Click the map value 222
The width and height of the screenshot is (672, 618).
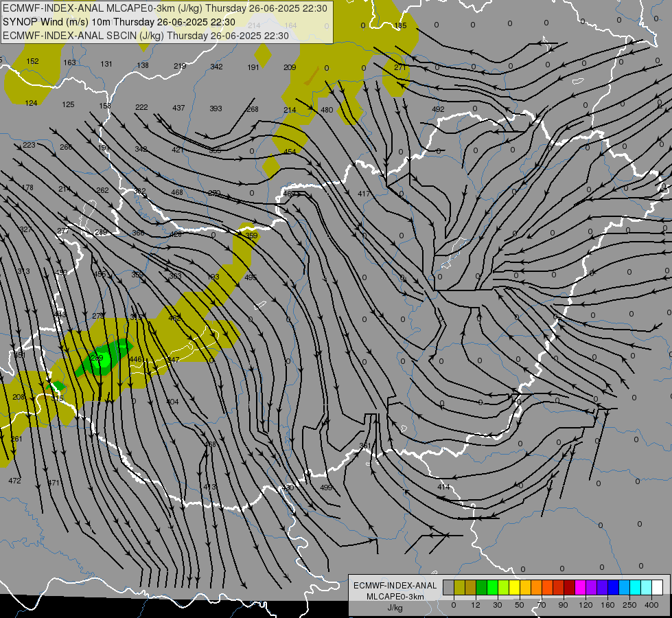point(141,107)
